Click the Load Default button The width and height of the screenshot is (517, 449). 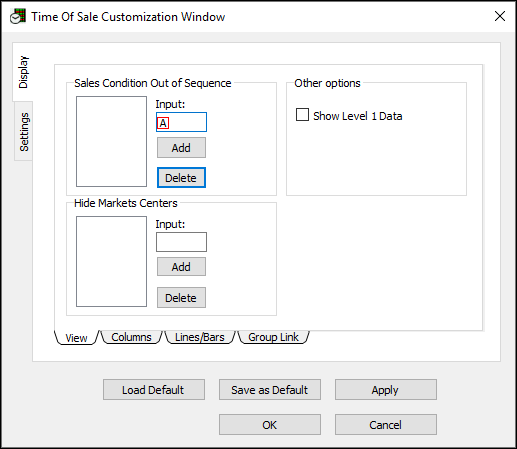(x=154, y=389)
